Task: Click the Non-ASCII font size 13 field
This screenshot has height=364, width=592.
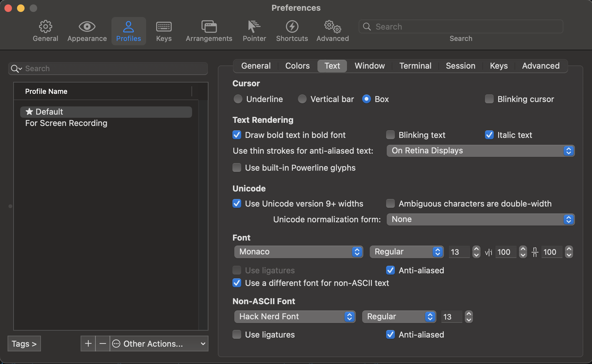Action: click(452, 317)
